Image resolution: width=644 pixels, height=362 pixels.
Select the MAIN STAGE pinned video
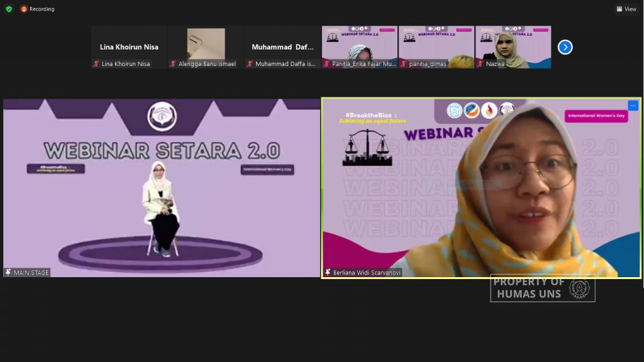(x=162, y=188)
